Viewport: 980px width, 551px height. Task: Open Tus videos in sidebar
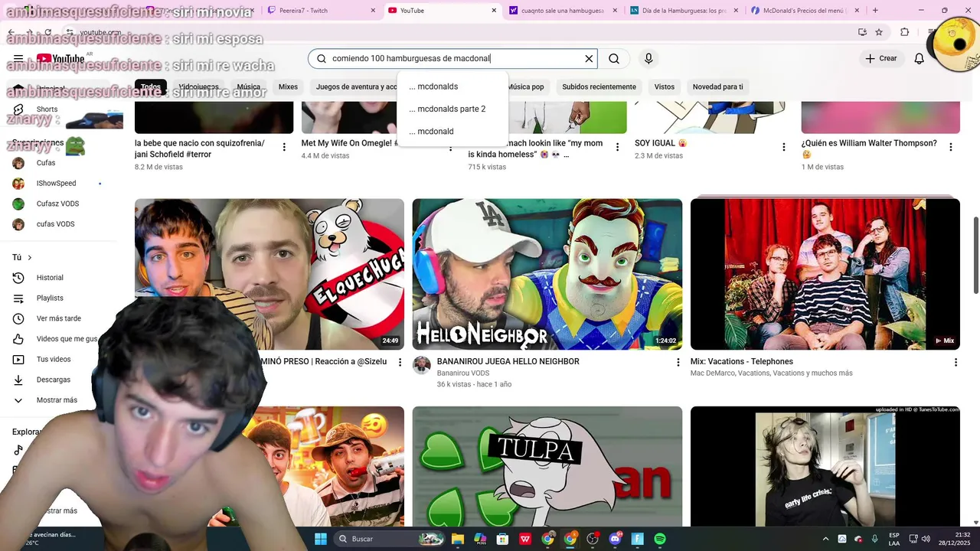tap(55, 360)
